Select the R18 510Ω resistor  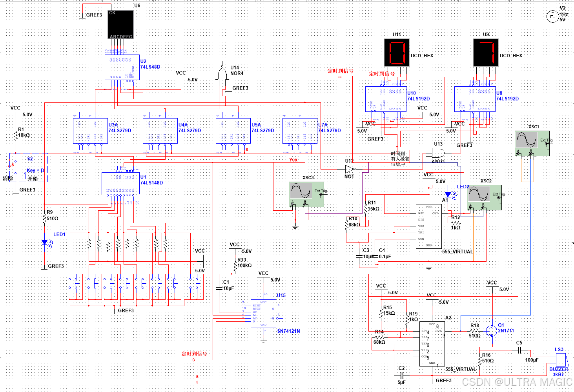pyautogui.click(x=474, y=331)
